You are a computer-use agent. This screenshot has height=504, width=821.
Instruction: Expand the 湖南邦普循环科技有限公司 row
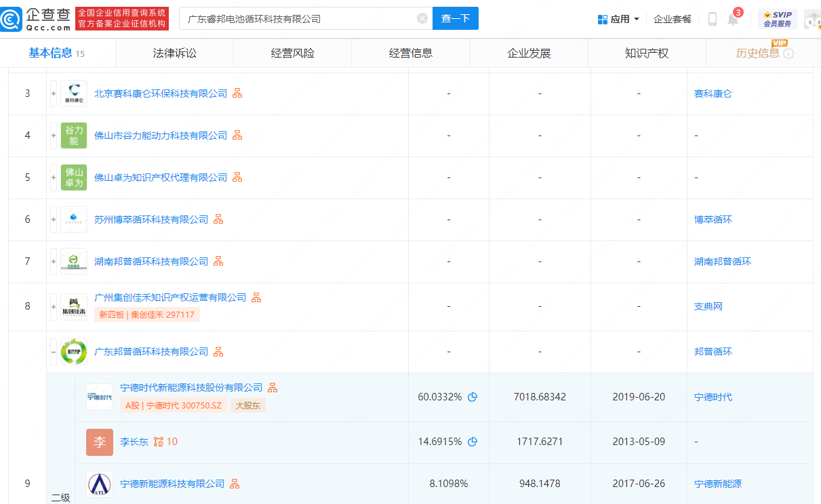(54, 261)
